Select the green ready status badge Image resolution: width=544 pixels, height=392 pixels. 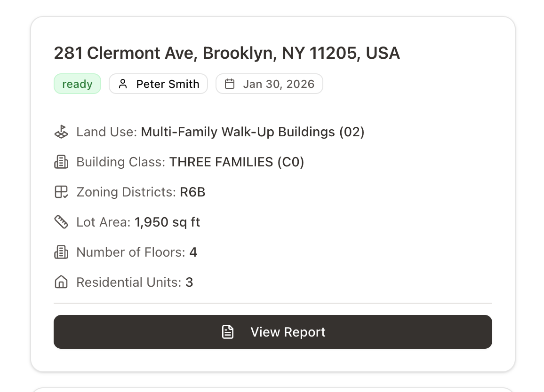click(x=77, y=84)
